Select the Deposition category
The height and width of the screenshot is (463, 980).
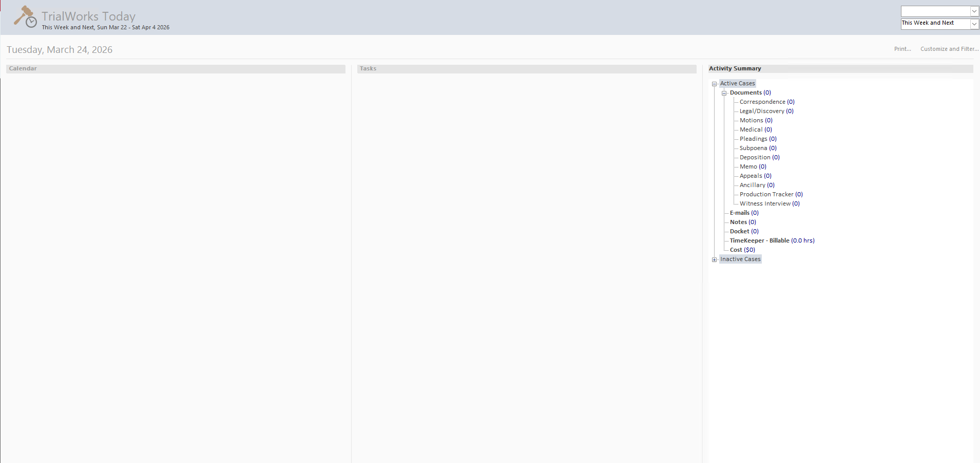pyautogui.click(x=759, y=157)
